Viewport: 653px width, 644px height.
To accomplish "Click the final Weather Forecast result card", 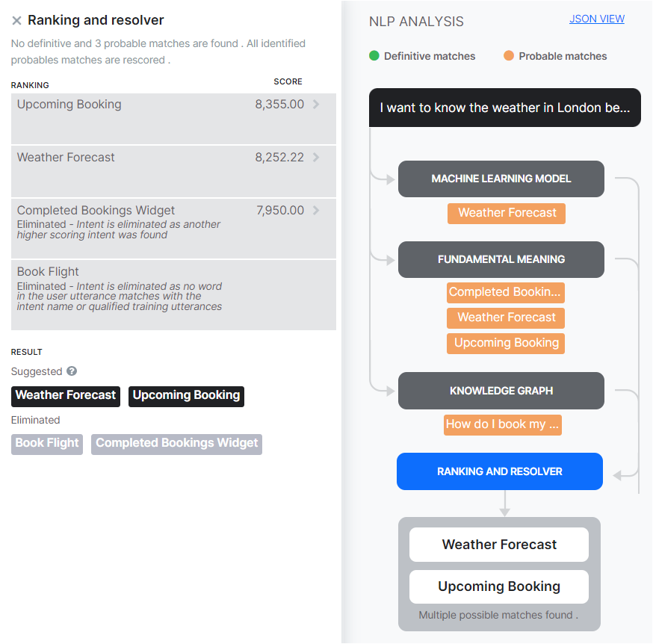I will [499, 545].
